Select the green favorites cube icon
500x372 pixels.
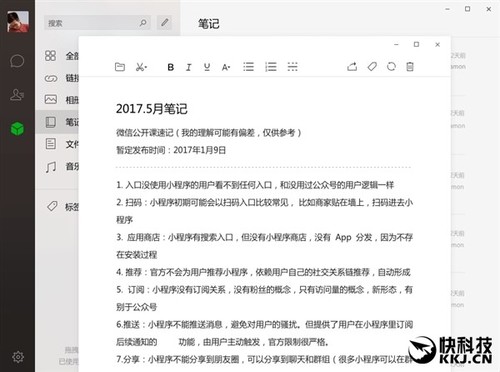click(x=17, y=128)
